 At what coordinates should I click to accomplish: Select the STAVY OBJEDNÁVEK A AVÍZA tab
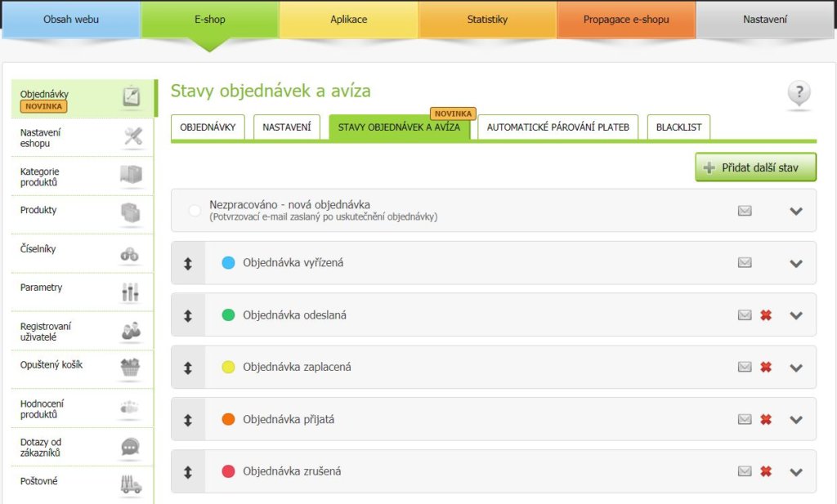tap(399, 127)
